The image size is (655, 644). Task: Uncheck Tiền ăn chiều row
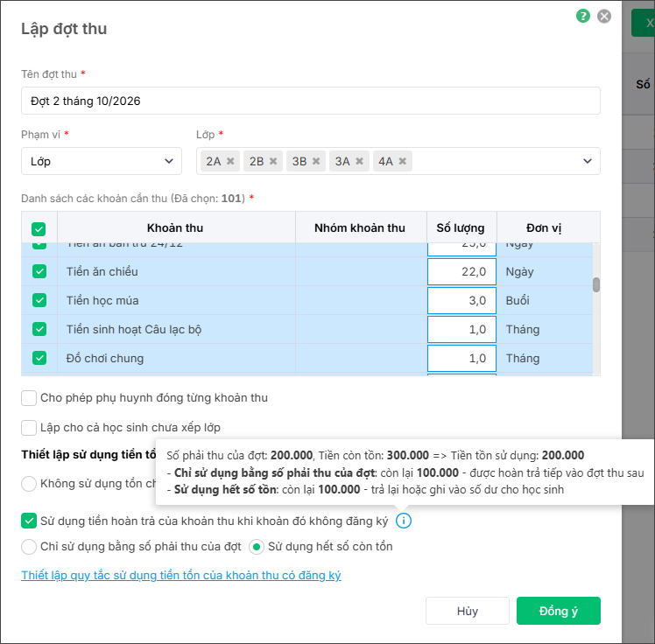tap(39, 271)
